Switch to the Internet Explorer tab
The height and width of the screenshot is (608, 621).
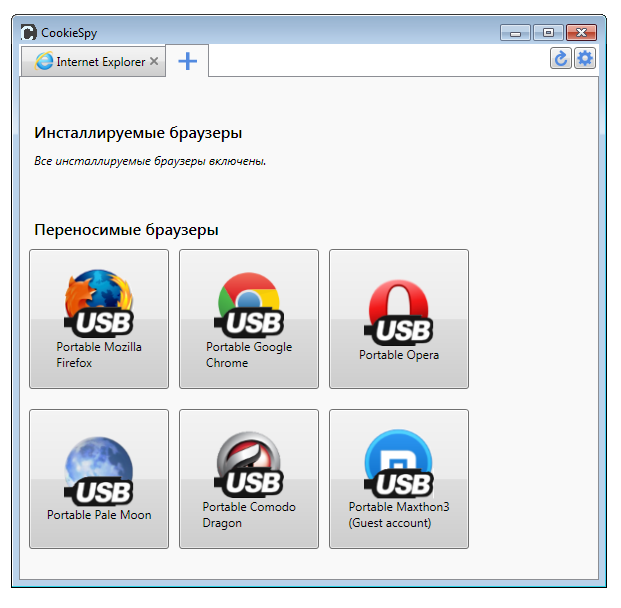coord(93,61)
